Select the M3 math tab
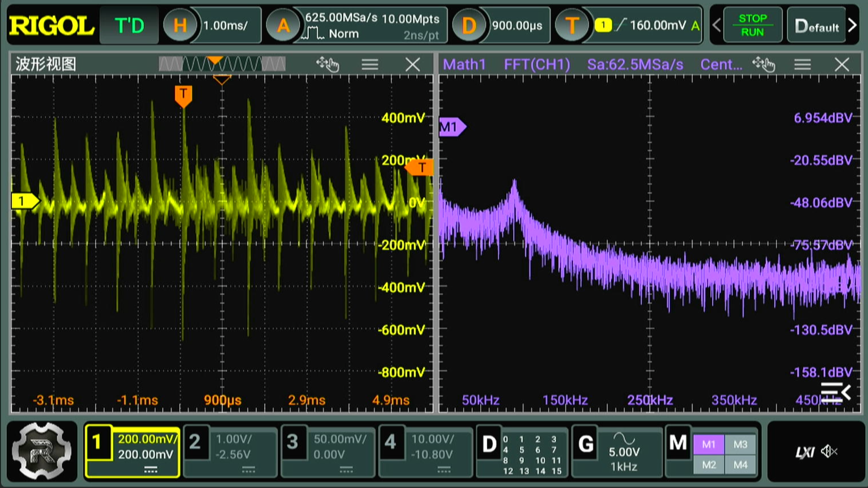The image size is (868, 488). 740,444
